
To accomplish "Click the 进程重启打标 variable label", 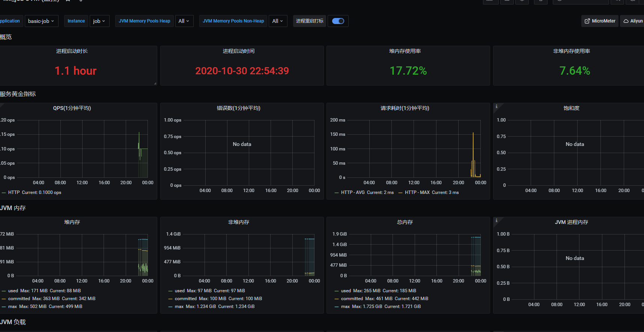I will [310, 21].
